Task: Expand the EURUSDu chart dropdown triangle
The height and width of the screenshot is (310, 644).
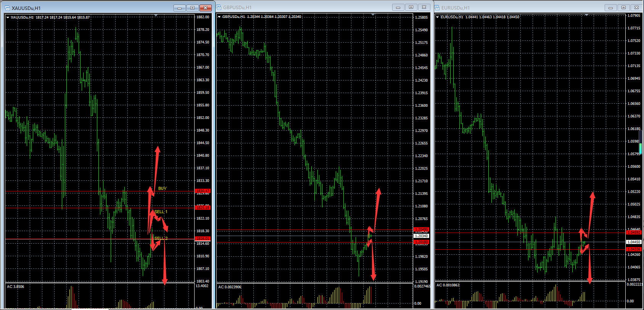Action: pyautogui.click(x=437, y=17)
